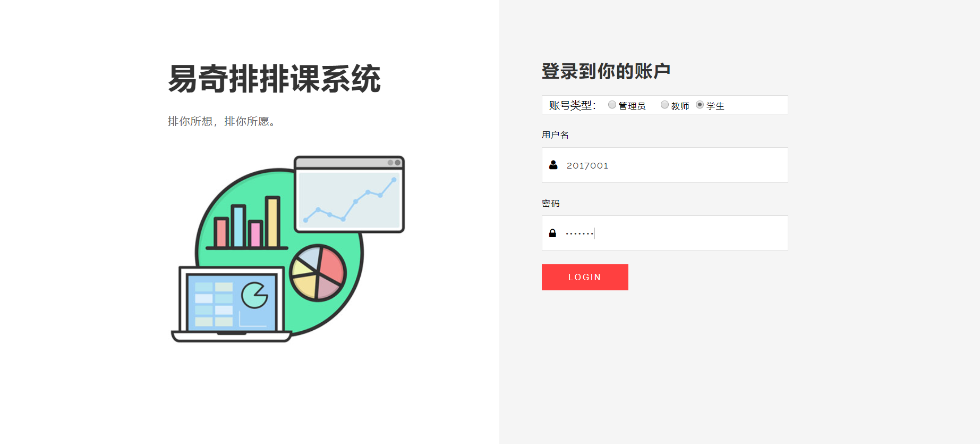The height and width of the screenshot is (444, 980).
Task: Click the 账号类型 label
Action: pyautogui.click(x=572, y=105)
